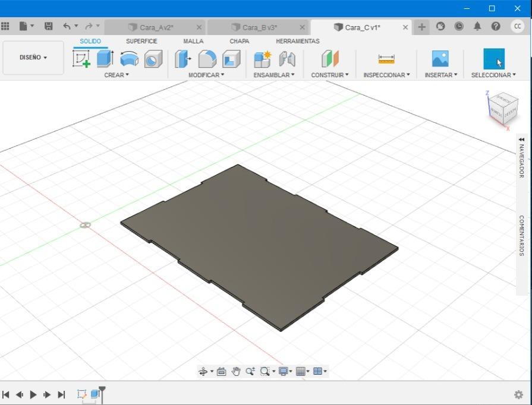Select the Zoom tool
Viewport: 532px width, 405px height.
pyautogui.click(x=250, y=371)
